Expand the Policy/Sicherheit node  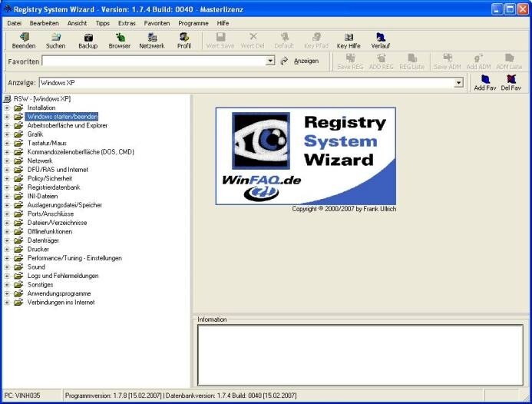point(7,178)
